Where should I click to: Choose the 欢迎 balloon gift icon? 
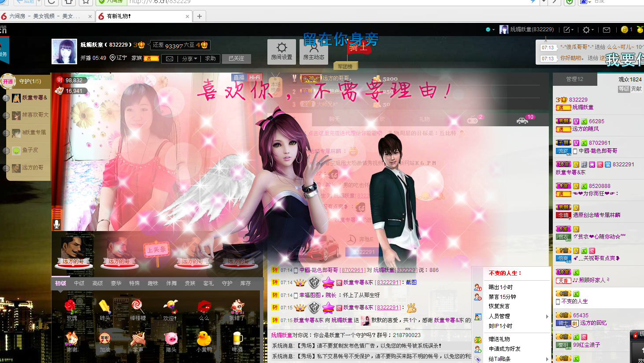170,306
